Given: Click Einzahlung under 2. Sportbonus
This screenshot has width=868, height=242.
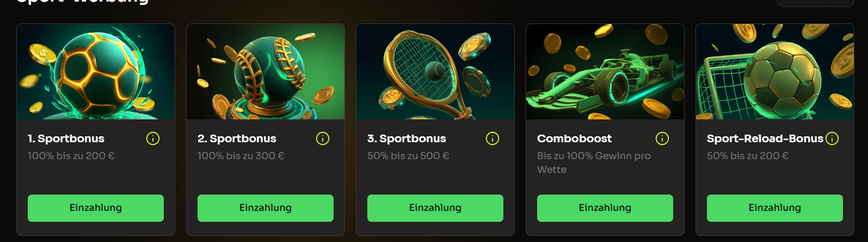Looking at the screenshot, I should (266, 208).
